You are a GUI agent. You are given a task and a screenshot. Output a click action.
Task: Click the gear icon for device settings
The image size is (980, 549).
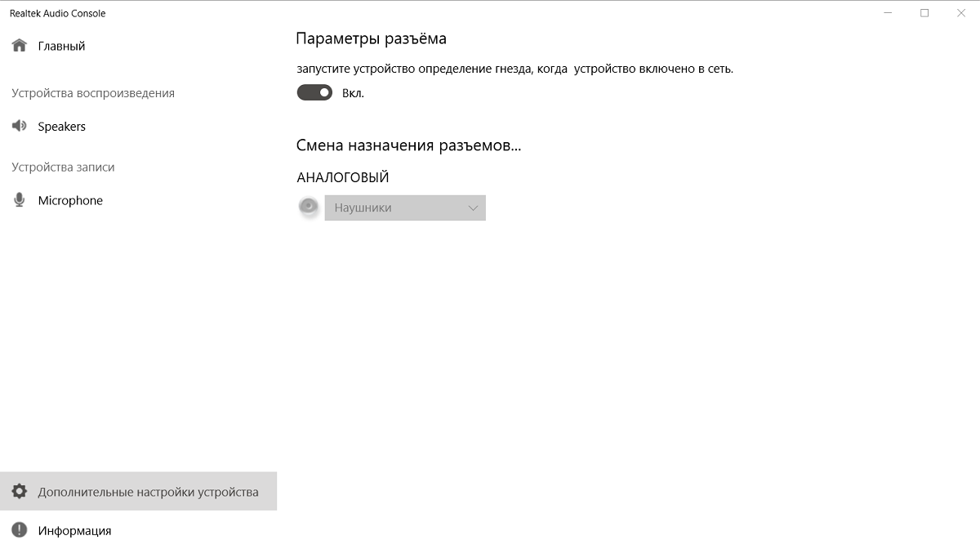click(20, 492)
